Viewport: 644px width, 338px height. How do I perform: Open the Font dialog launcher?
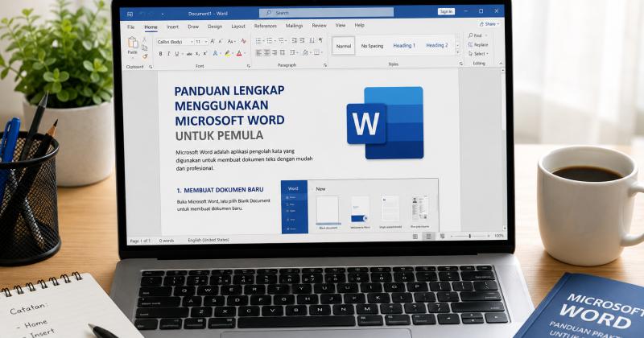point(249,66)
